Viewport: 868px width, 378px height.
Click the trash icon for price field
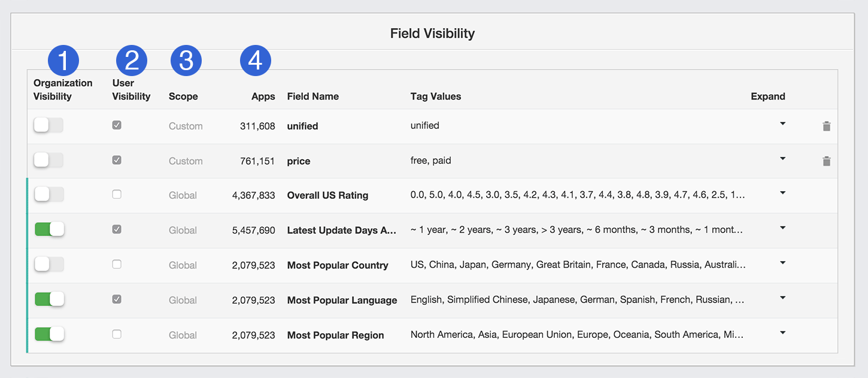point(826,161)
